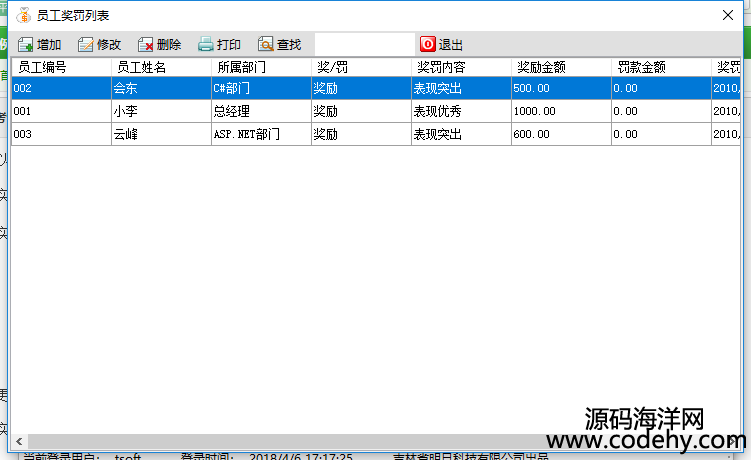Click the 增加 add icon

(x=25, y=45)
